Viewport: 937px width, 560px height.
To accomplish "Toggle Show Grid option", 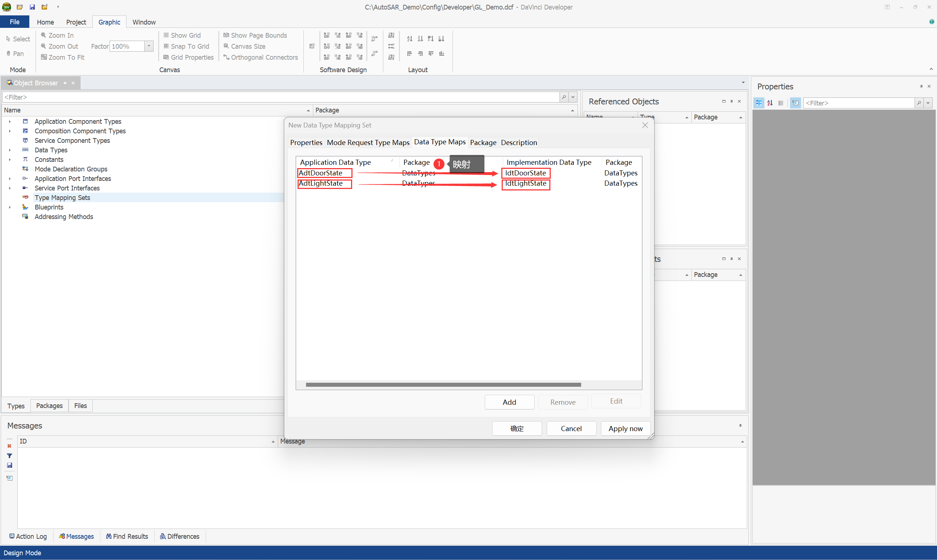I will pyautogui.click(x=182, y=35).
